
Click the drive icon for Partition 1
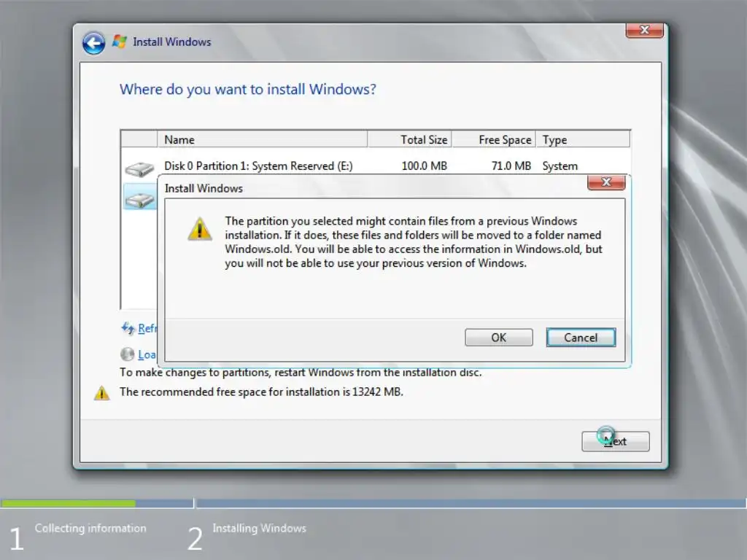139,168
